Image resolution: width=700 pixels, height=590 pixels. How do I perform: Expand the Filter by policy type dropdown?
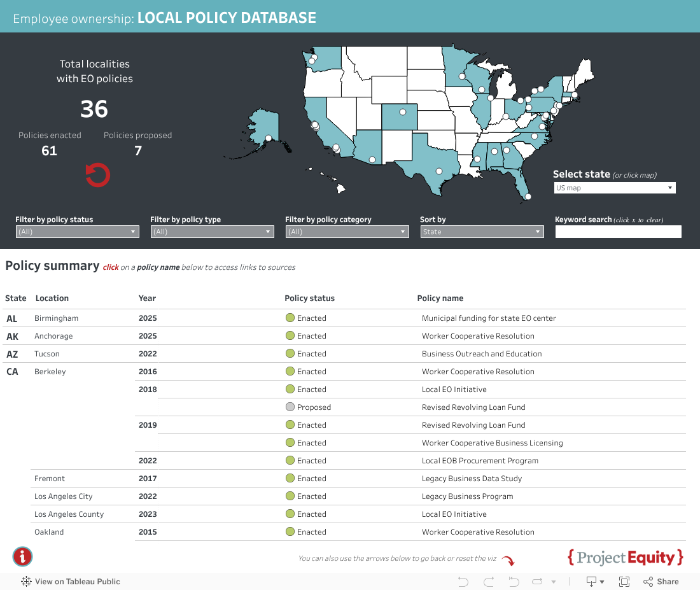click(212, 232)
